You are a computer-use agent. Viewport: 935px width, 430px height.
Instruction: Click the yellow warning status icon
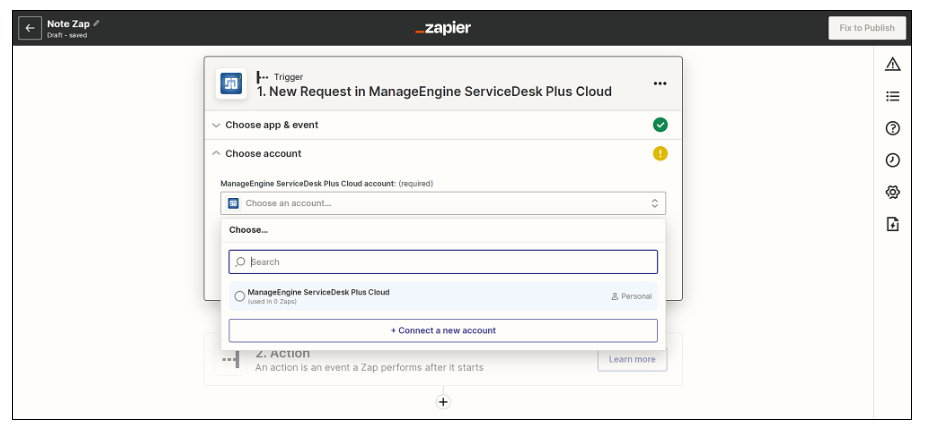660,153
